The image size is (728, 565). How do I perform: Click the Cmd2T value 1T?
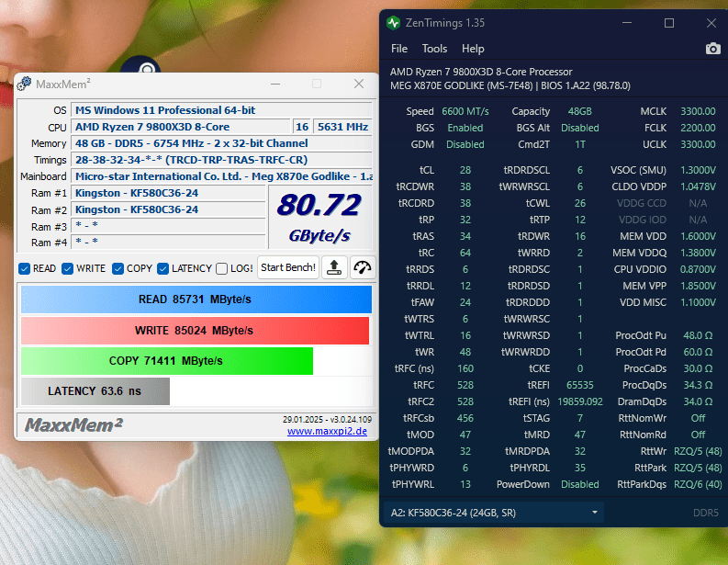580,144
